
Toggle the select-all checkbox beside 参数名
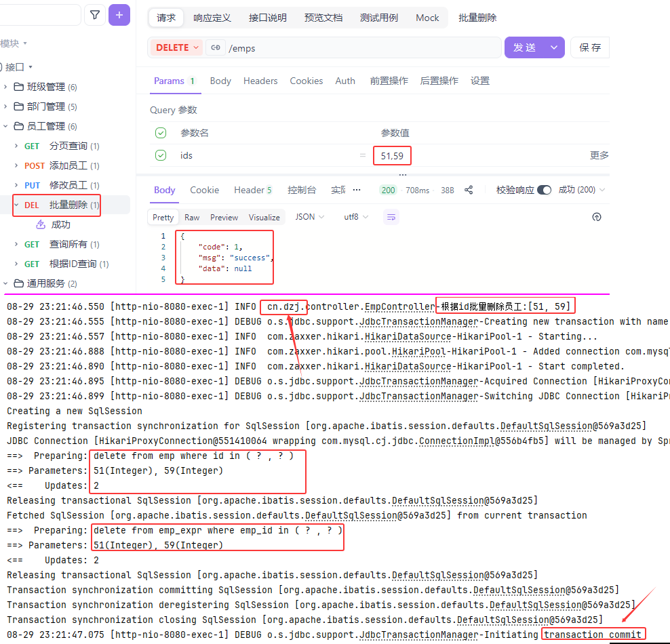(x=161, y=133)
